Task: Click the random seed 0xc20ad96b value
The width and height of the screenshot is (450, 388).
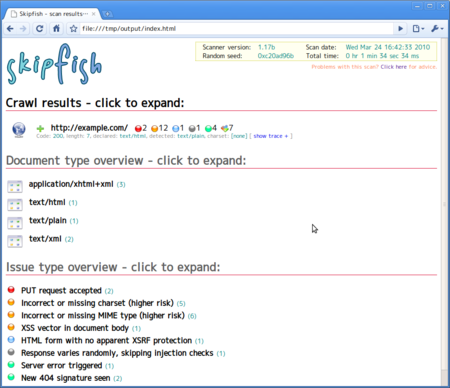Action: [276, 56]
